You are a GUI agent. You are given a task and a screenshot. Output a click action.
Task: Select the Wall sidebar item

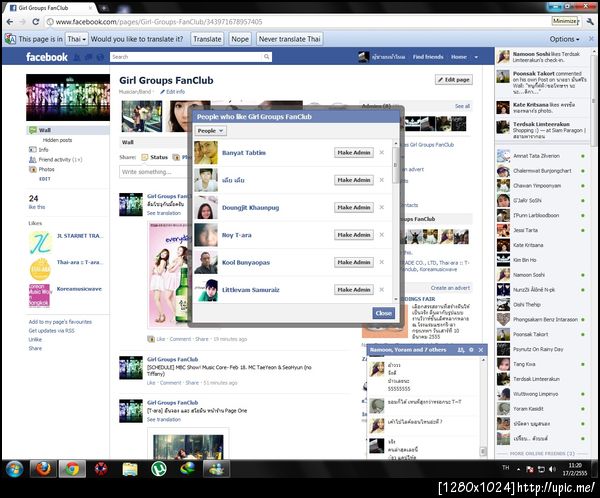pos(67,130)
